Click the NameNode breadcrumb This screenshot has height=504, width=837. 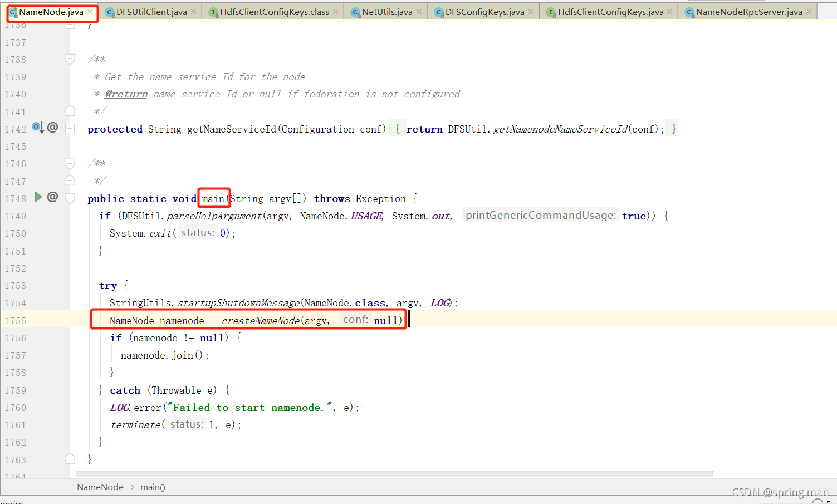(100, 487)
